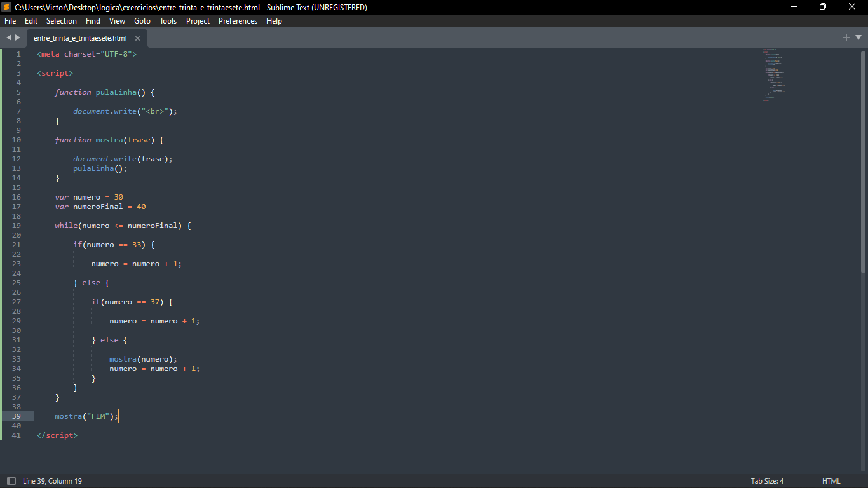The image size is (868, 488).
Task: Open the Edit menu
Action: tap(31, 21)
